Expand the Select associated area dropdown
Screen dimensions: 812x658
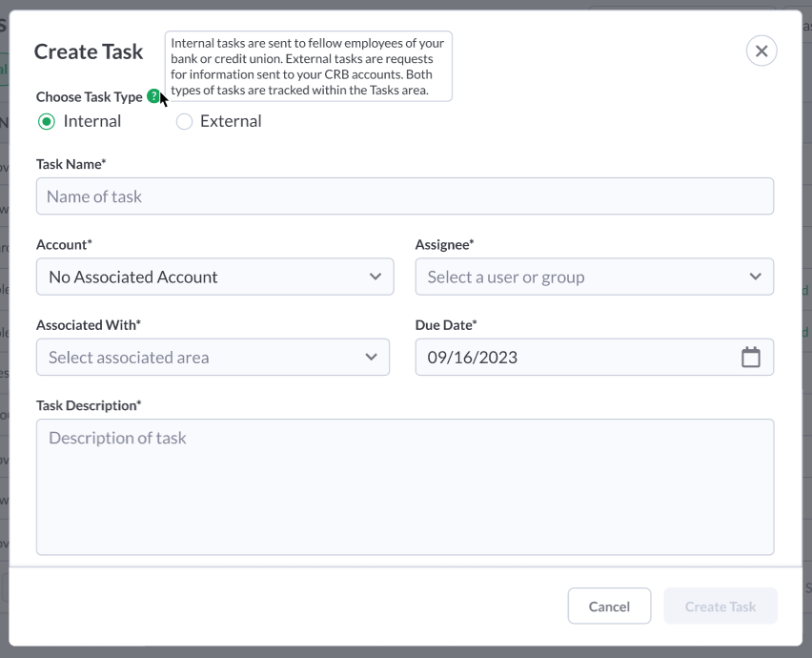pos(213,357)
